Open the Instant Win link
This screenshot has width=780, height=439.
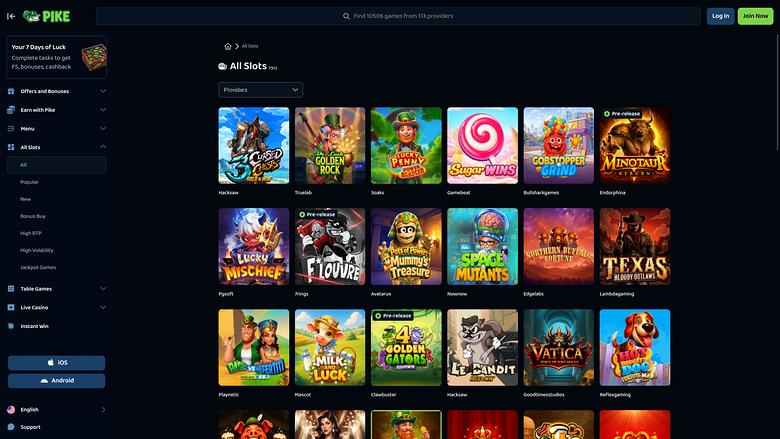[x=34, y=326]
